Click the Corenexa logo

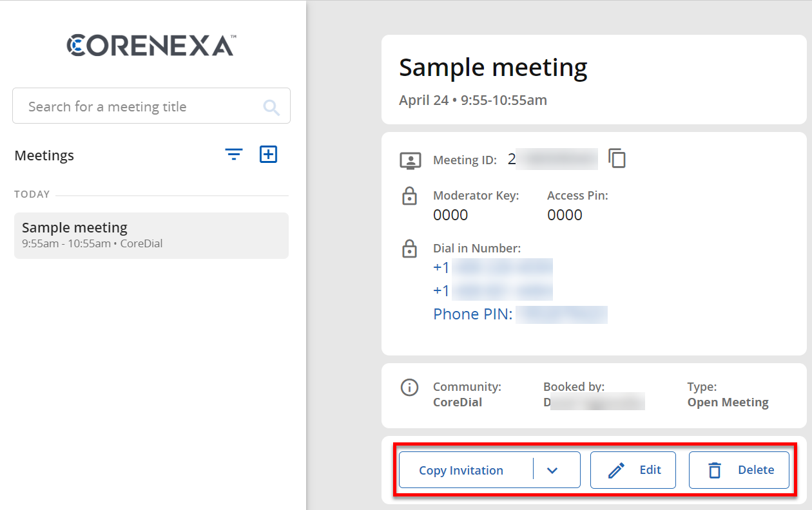151,45
